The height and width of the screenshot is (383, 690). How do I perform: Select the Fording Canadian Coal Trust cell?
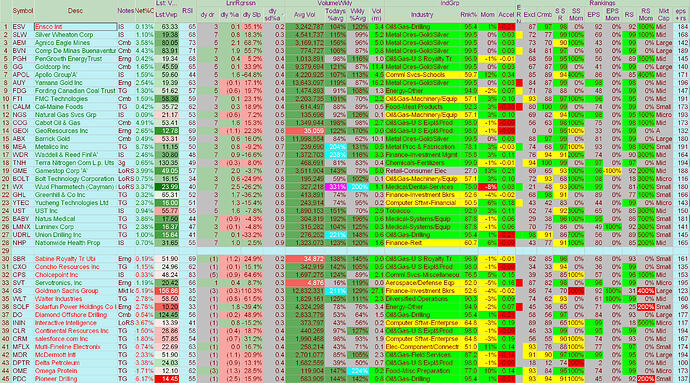coord(75,91)
